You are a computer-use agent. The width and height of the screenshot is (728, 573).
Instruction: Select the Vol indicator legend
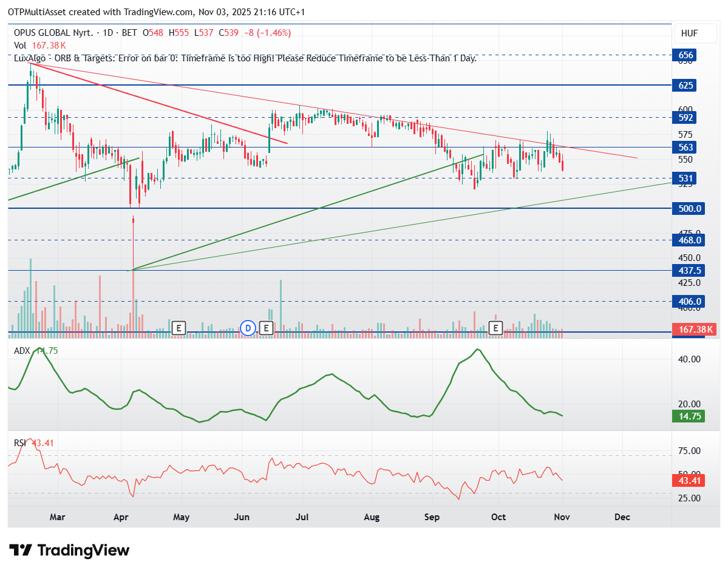pyautogui.click(x=20, y=46)
